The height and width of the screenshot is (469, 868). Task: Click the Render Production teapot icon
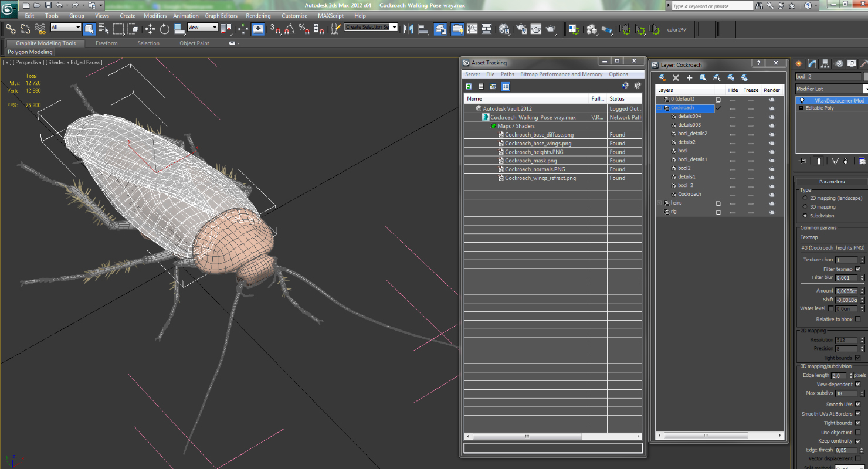click(x=551, y=28)
